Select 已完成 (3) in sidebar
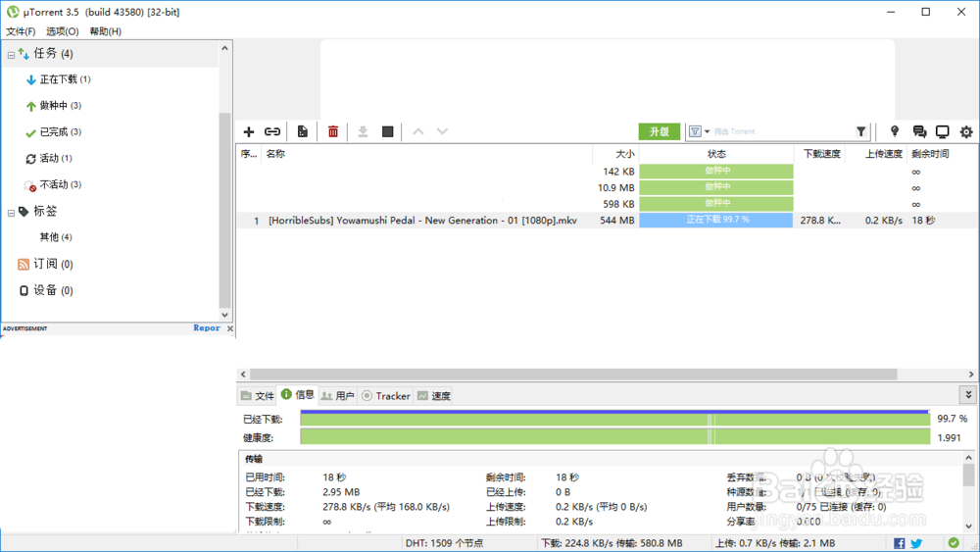 coord(54,132)
